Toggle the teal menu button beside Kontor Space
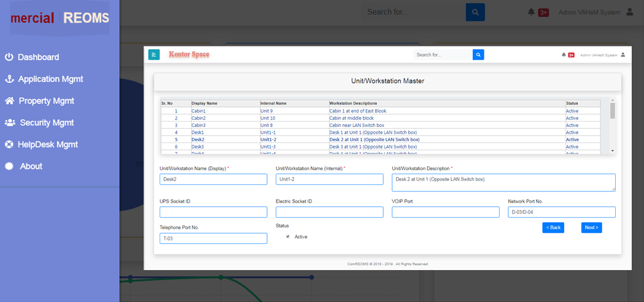Viewport: 644px width, 302px height. 154,55
